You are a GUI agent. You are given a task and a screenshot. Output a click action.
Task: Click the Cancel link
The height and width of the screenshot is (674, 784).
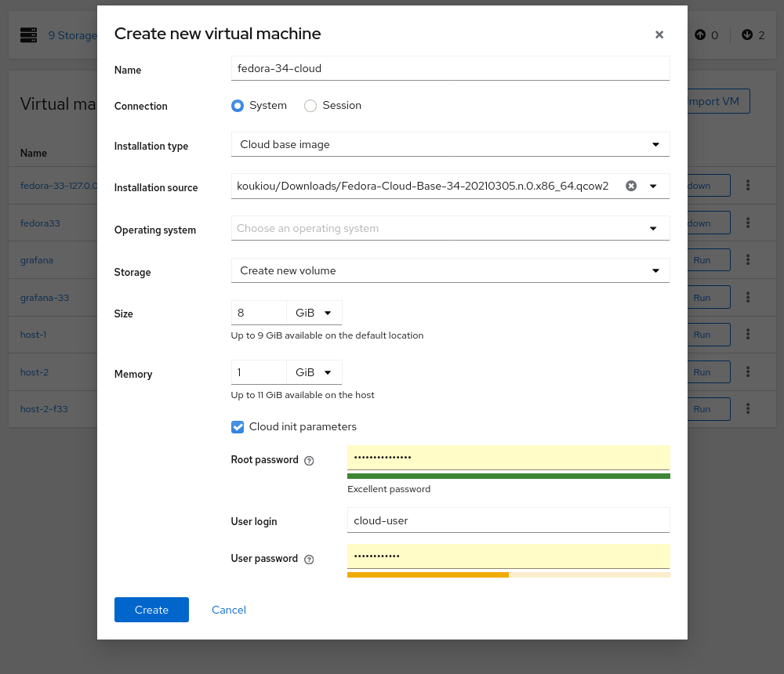pos(229,610)
